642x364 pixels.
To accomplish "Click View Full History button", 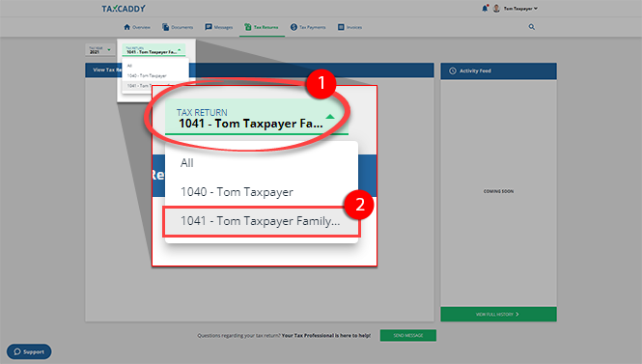I will (498, 314).
